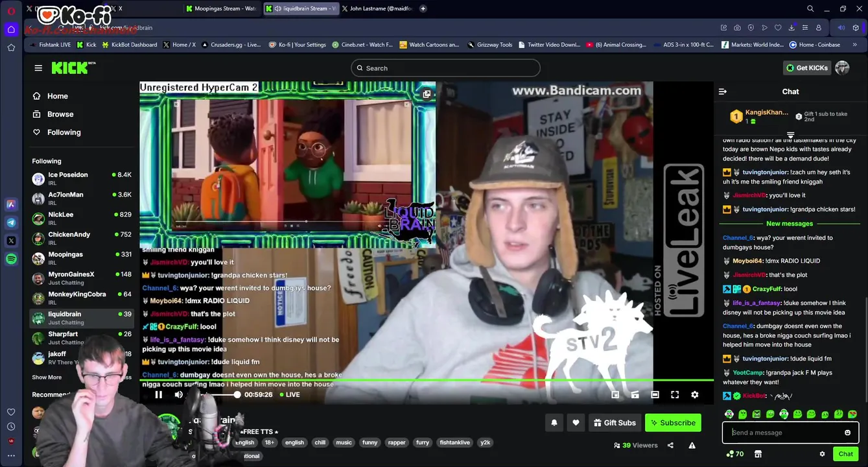Open the Gift Subs button
This screenshot has width=868, height=467.
(x=615, y=423)
